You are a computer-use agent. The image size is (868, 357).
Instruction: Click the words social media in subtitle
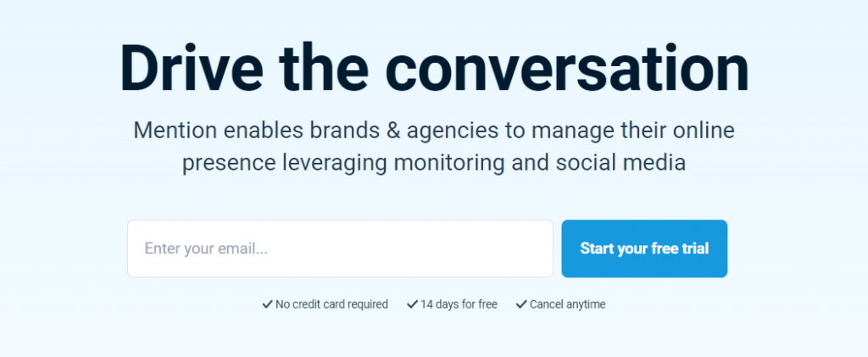click(x=620, y=164)
